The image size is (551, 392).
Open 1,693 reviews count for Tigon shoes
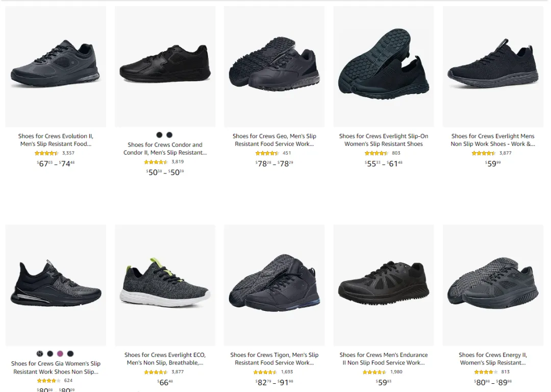287,372
